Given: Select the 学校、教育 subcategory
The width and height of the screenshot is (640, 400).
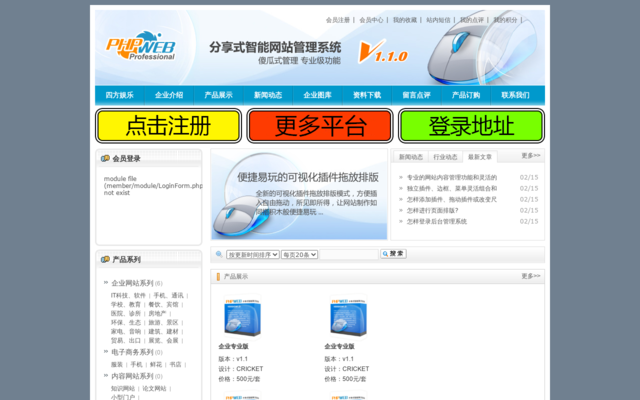Looking at the screenshot, I should (x=126, y=304).
